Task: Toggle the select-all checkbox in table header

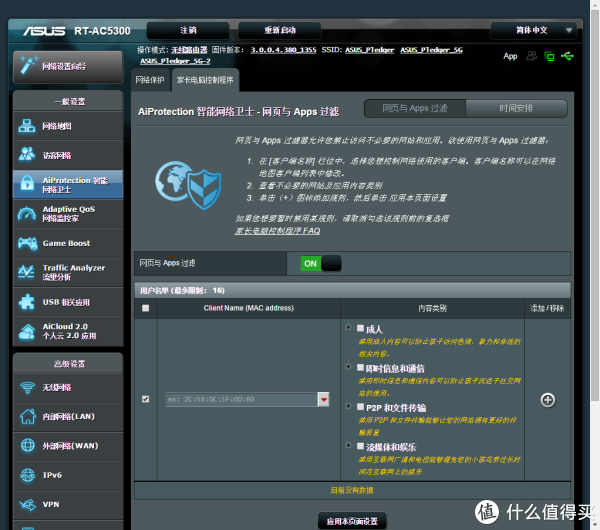Action: coord(145,308)
